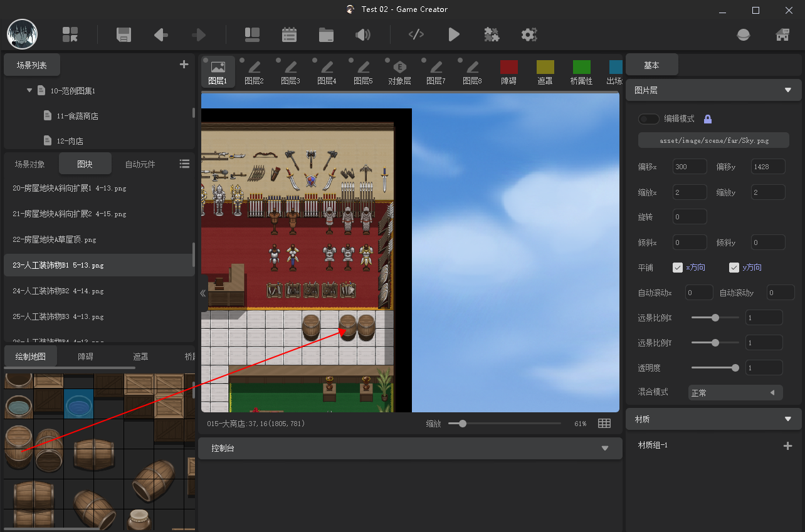Screen dimensions: 805x532
Task: Uncheck tiling y方向 checkbox
Action: 734,268
